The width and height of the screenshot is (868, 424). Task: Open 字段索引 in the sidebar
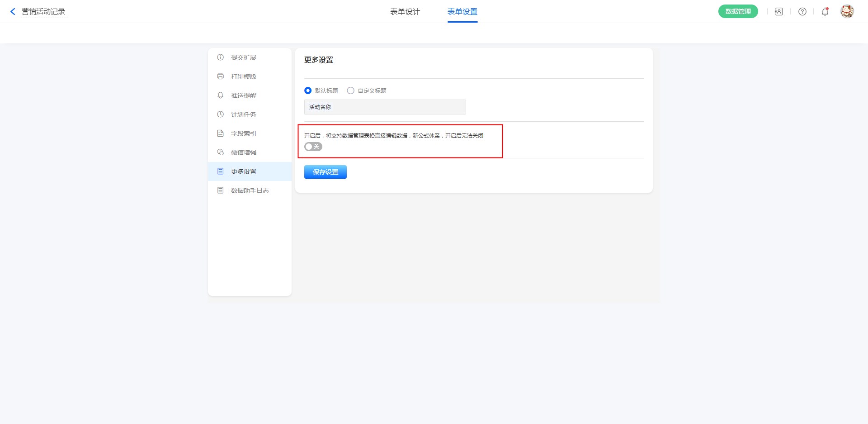[x=243, y=133]
